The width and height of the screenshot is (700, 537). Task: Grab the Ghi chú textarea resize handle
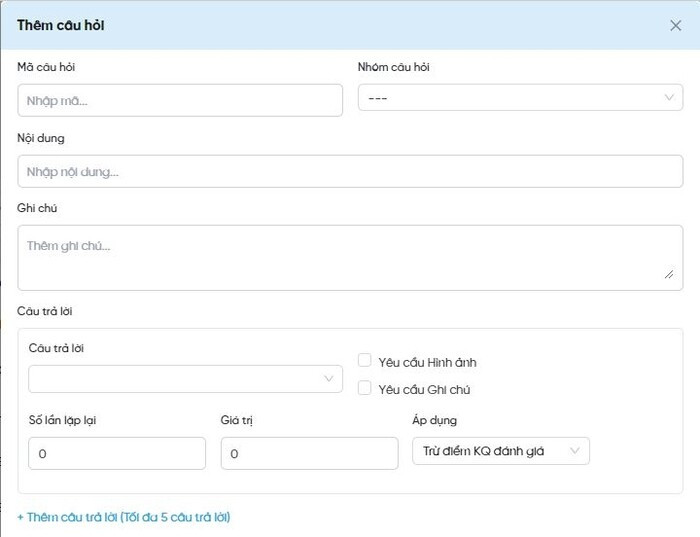click(x=669, y=274)
